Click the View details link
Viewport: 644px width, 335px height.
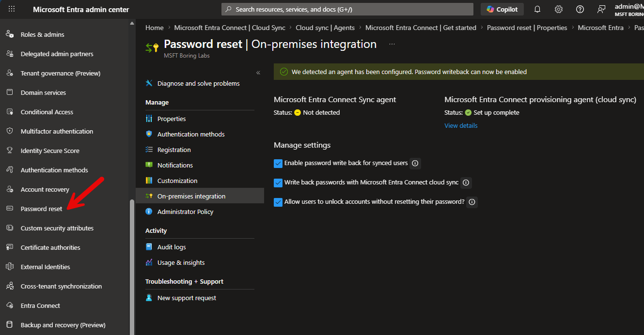tap(461, 125)
